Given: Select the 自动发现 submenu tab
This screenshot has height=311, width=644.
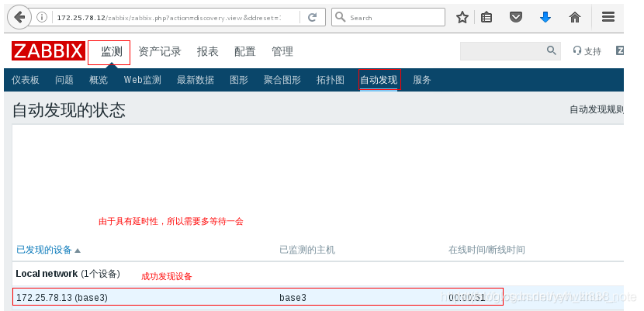Looking at the screenshot, I should tap(379, 80).
